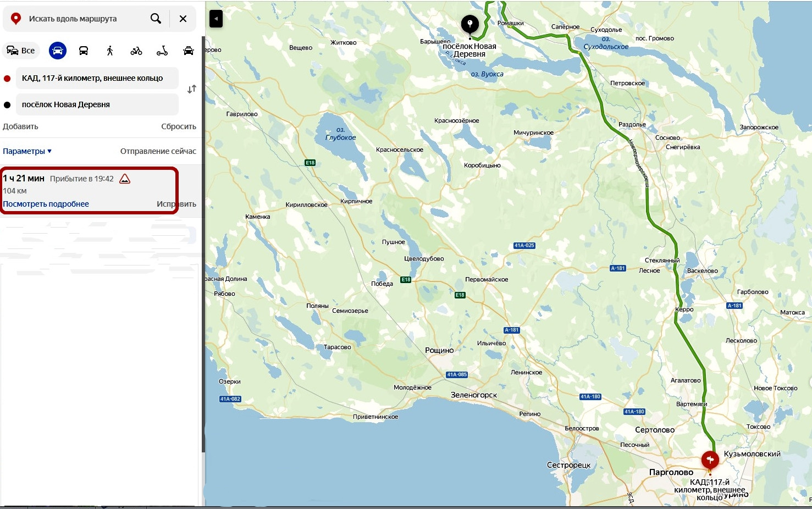Switch to taxi route mode

coord(189,51)
